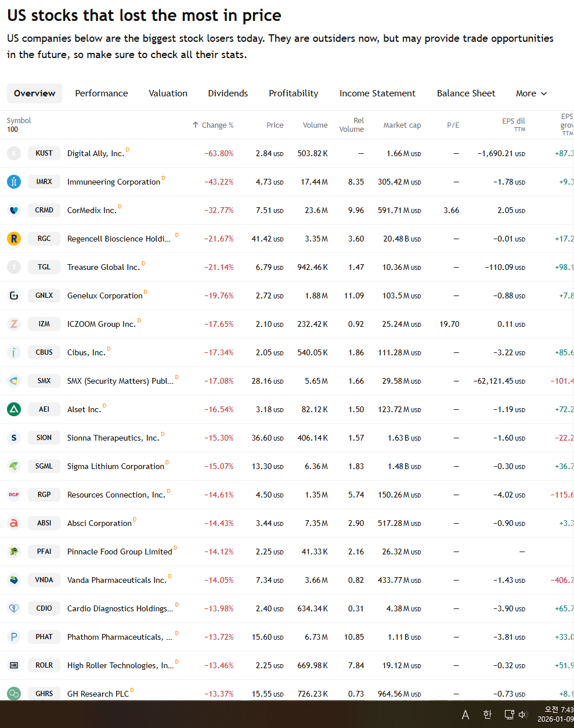Click the CorMedix CRMD logo icon
Image resolution: width=574 pixels, height=728 pixels.
tap(14, 210)
